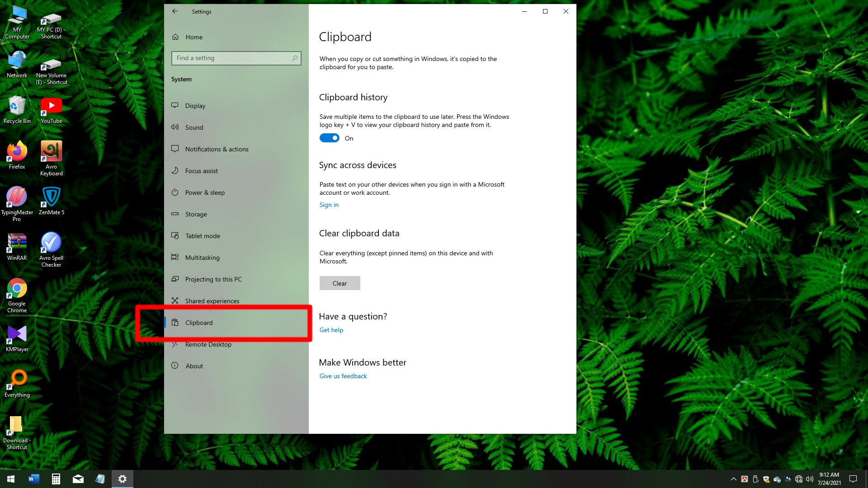Image resolution: width=868 pixels, height=488 pixels.
Task: Launch Word from the taskbar
Action: [33, 479]
